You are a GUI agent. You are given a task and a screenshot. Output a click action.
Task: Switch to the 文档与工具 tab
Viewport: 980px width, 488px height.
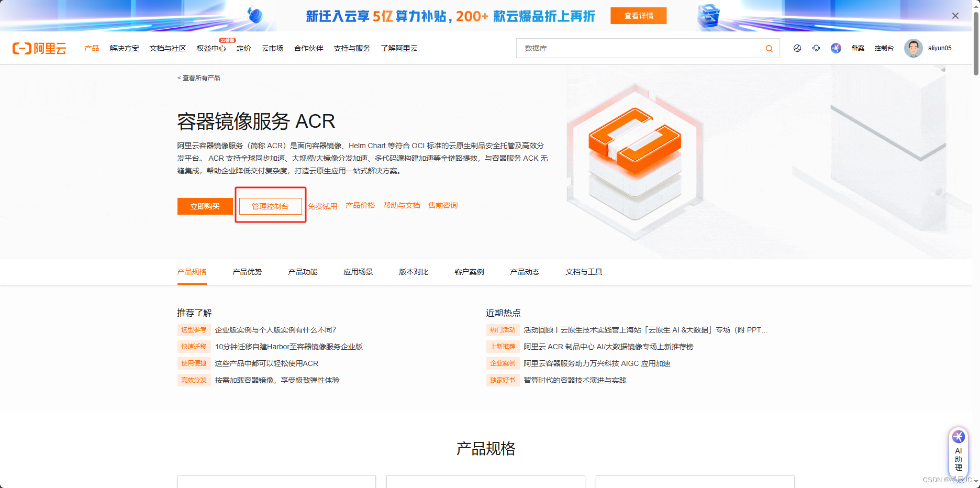pyautogui.click(x=584, y=272)
